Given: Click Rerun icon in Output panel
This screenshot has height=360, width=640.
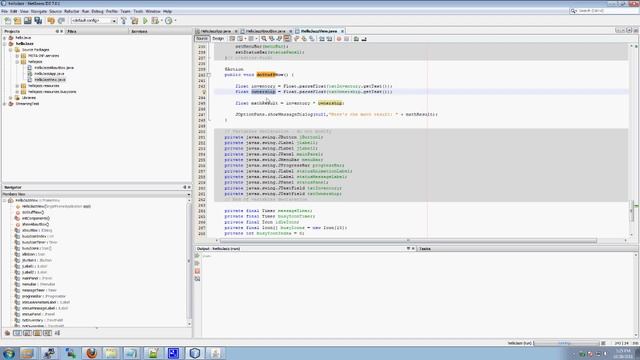Looking at the screenshot, I should [x=197, y=256].
